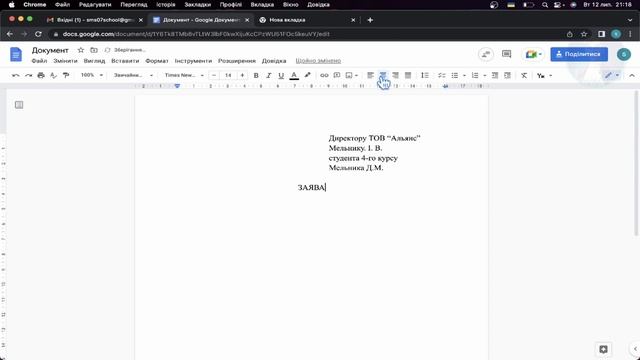Run spell check from toolbar icon
The image size is (640, 360).
pyautogui.click(x=53, y=76)
